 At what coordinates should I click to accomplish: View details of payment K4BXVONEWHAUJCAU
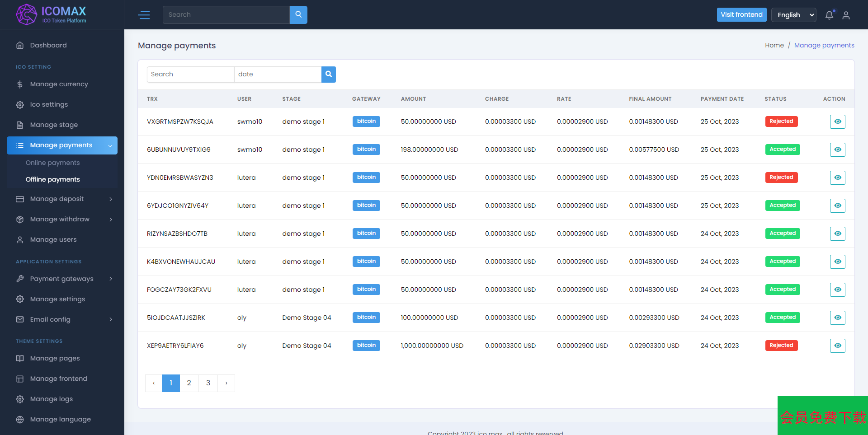click(x=838, y=262)
